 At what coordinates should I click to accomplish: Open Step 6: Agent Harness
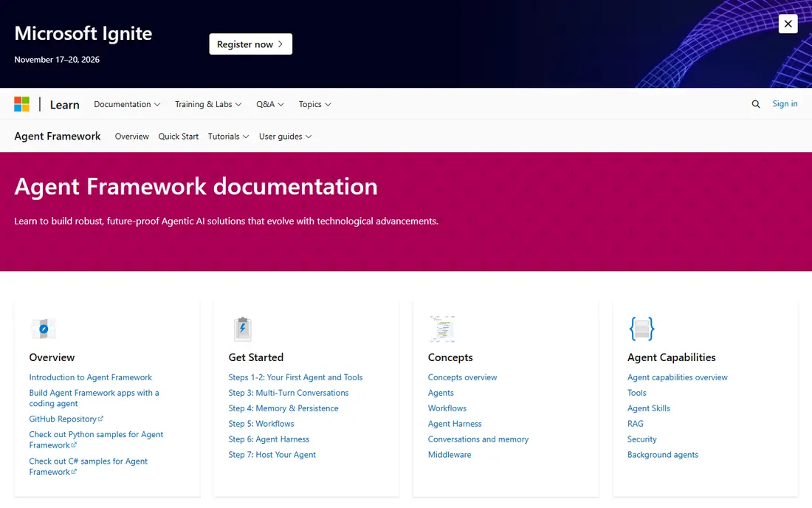point(269,439)
